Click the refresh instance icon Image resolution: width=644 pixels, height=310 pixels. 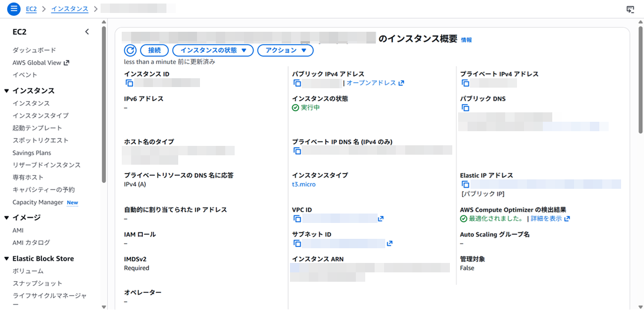[131, 51]
